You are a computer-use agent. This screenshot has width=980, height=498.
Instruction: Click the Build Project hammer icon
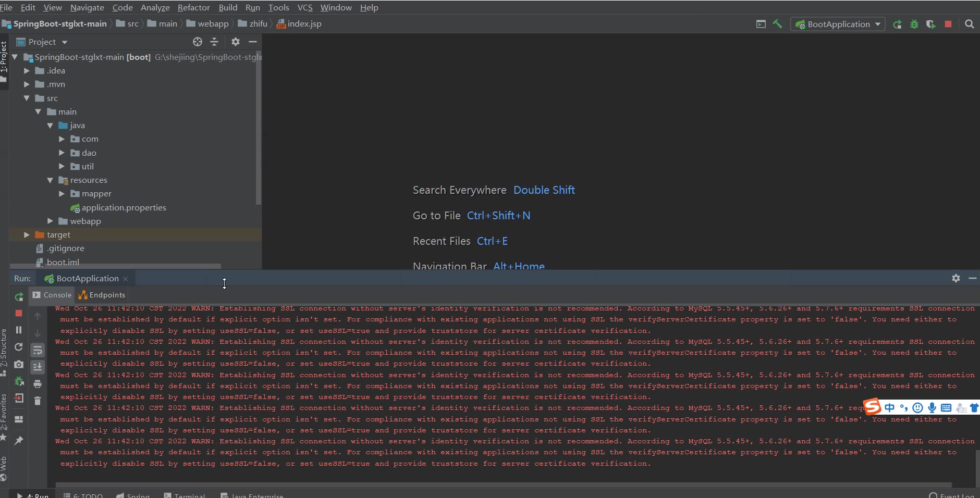pyautogui.click(x=777, y=24)
